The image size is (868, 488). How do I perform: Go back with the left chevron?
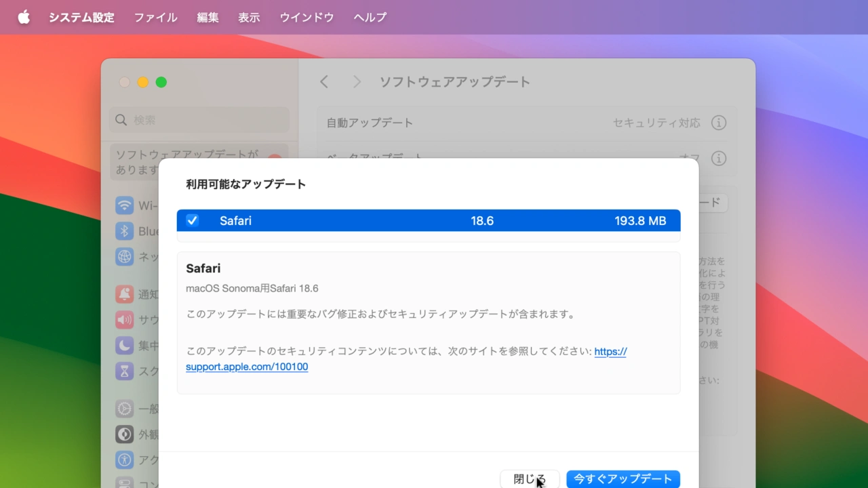(324, 82)
